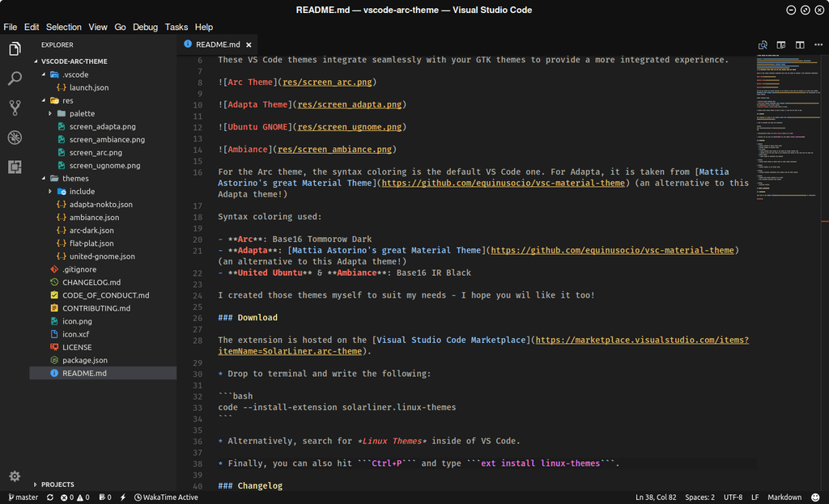Open the Tasks menu
The height and width of the screenshot is (504, 829).
(x=176, y=27)
